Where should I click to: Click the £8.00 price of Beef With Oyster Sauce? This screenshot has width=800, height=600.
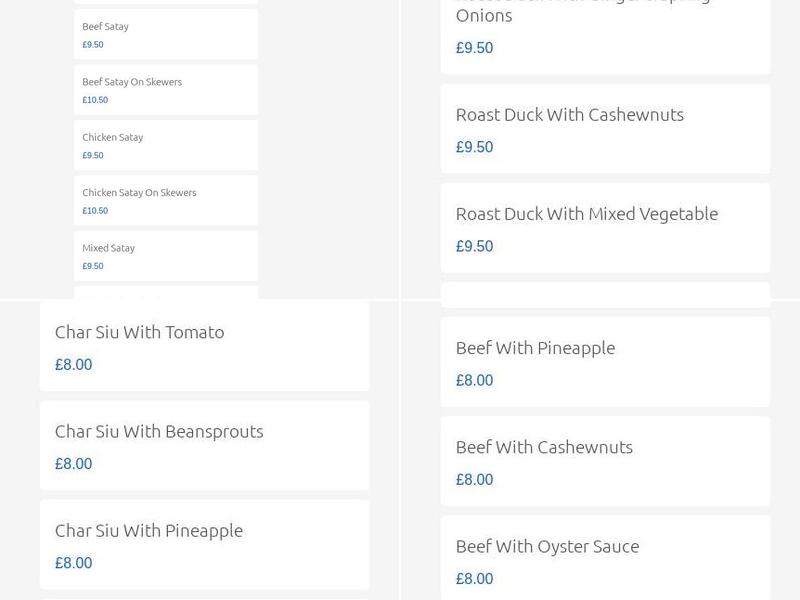[474, 579]
